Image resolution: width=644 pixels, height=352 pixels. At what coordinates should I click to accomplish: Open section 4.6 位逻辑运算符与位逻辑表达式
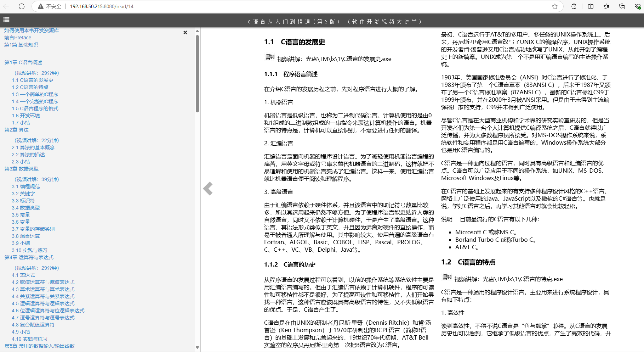click(48, 311)
